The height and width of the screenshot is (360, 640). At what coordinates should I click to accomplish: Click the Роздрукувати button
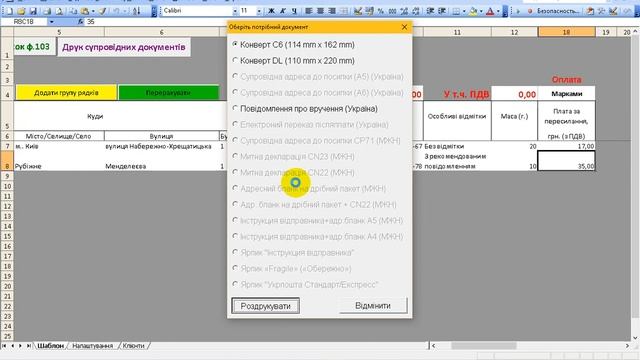coord(265,306)
